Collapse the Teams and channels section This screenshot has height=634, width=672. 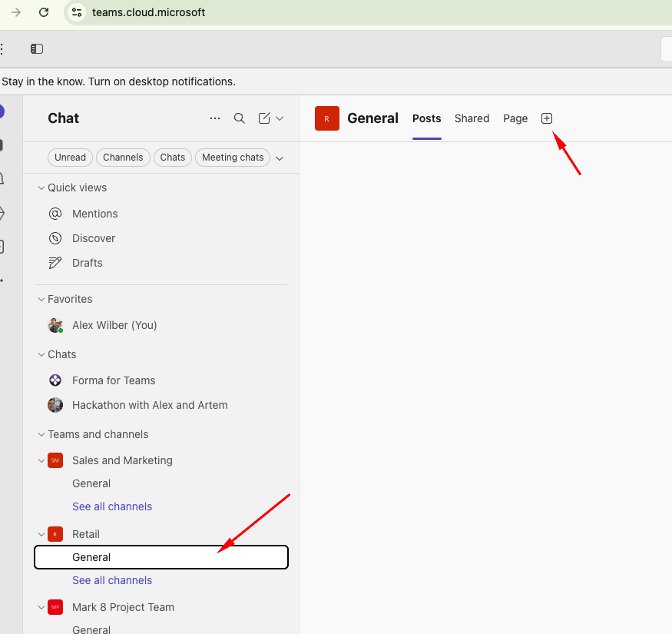pos(41,434)
